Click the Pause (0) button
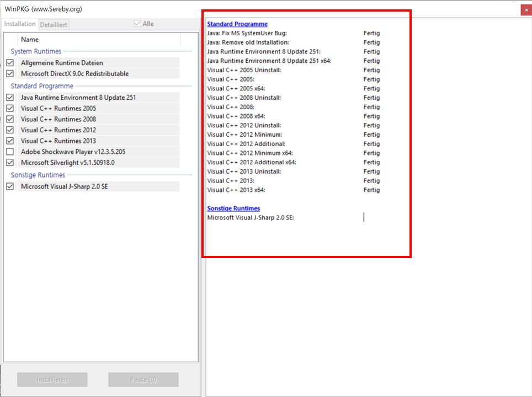This screenshot has width=532, height=397. coord(143,380)
